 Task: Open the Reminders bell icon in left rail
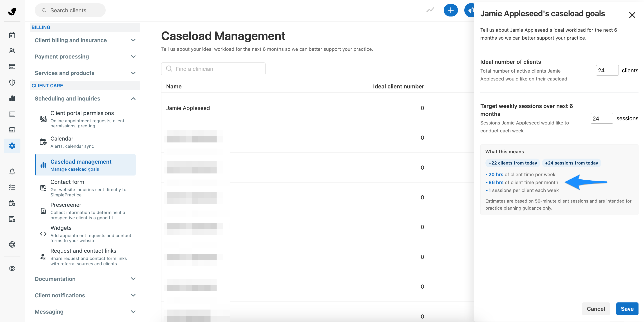tap(12, 172)
